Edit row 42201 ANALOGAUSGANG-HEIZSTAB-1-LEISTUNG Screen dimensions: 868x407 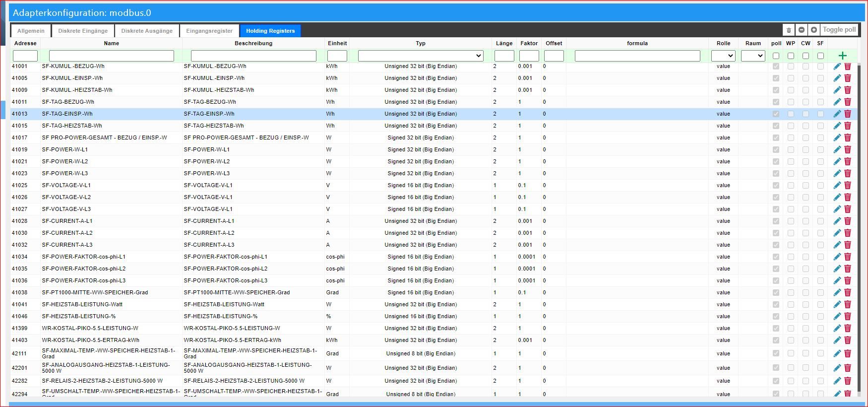(x=837, y=368)
